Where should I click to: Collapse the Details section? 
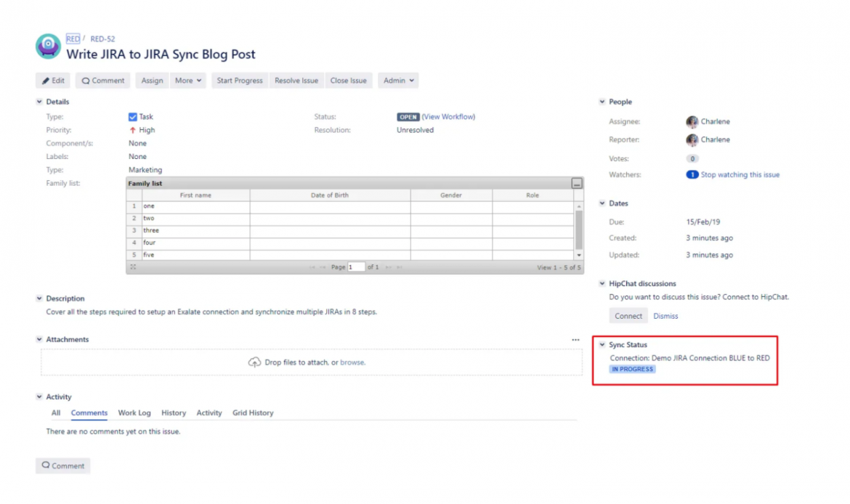pos(39,102)
